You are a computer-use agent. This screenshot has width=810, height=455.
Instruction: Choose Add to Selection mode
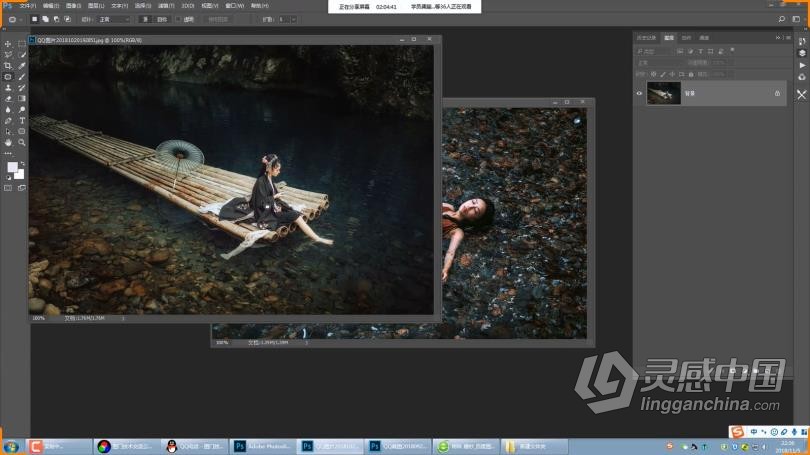(45, 19)
